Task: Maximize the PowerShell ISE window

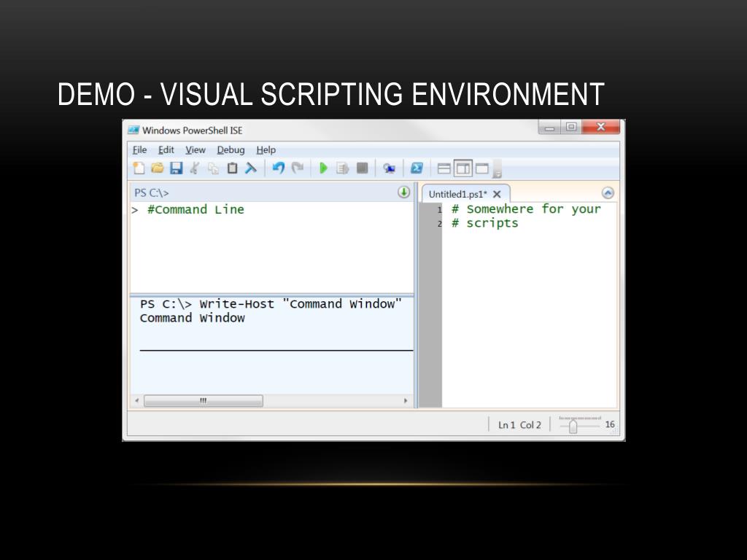Action: tap(571, 127)
